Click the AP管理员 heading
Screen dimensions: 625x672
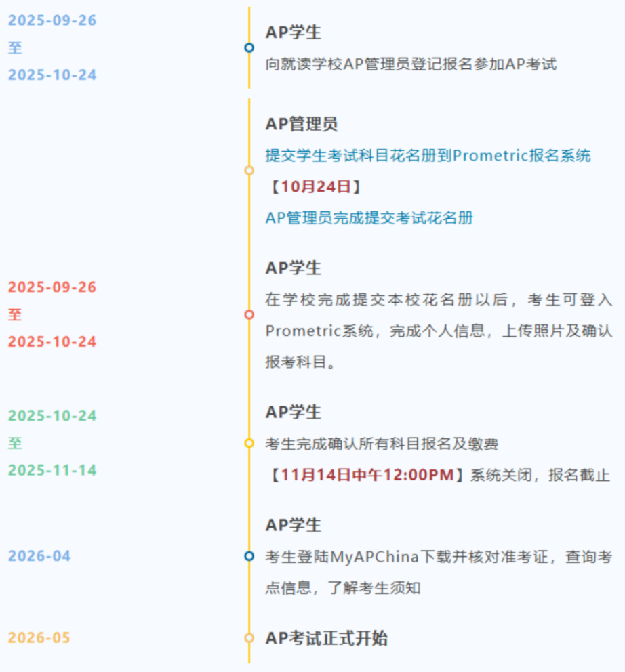click(301, 124)
